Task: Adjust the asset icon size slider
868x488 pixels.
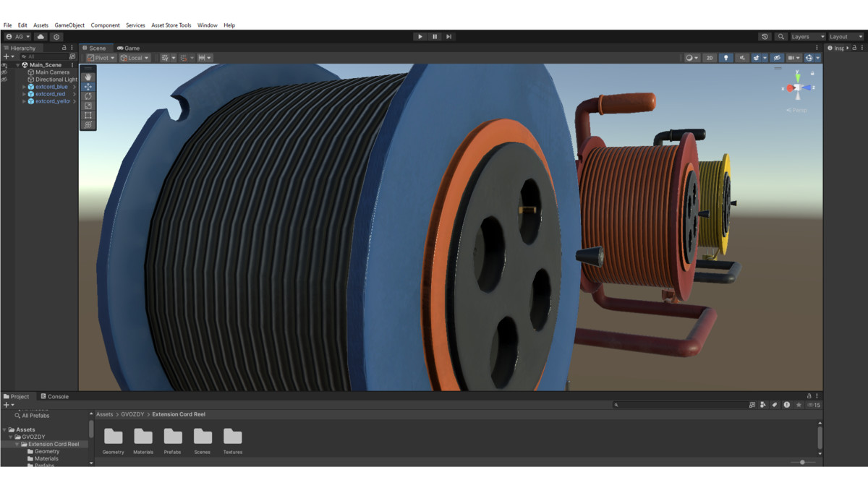Action: coord(803,462)
